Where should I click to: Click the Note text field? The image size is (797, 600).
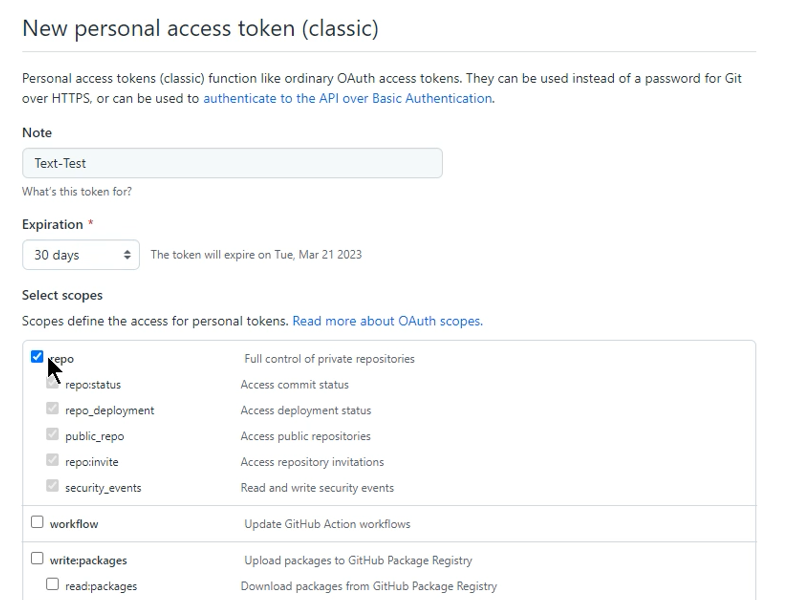click(x=232, y=163)
